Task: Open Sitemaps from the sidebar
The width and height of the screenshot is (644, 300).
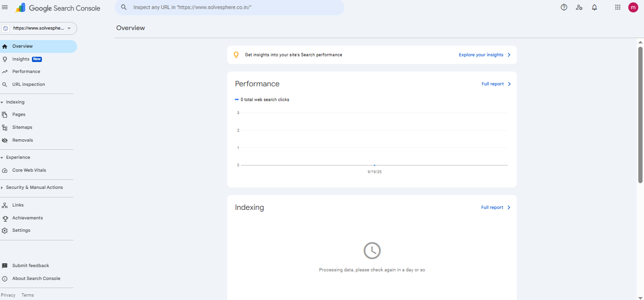Action: pos(22,127)
